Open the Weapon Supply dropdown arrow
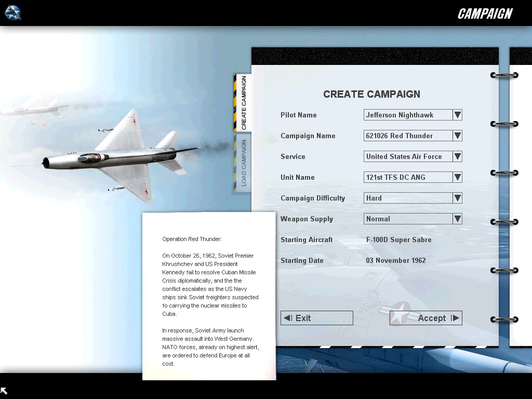The height and width of the screenshot is (399, 532). click(457, 219)
